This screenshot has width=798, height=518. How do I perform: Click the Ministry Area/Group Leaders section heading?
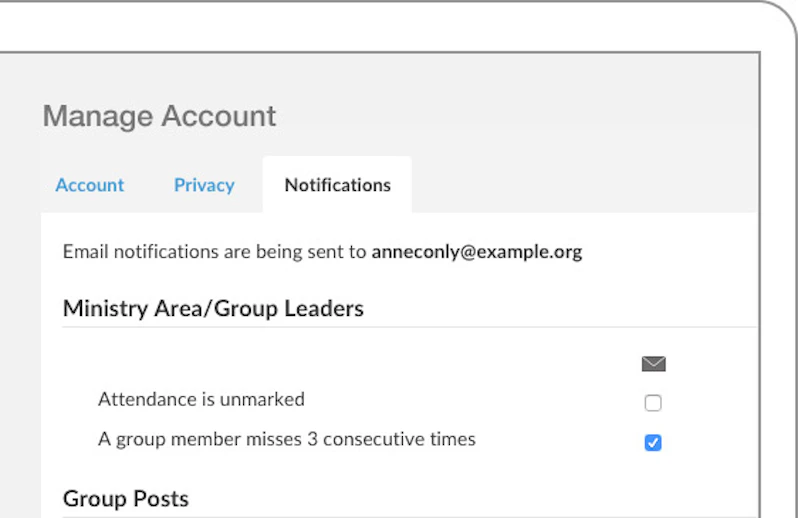click(x=213, y=308)
